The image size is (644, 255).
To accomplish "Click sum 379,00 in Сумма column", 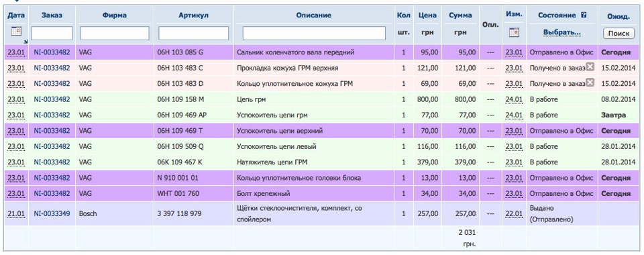I will point(466,162).
